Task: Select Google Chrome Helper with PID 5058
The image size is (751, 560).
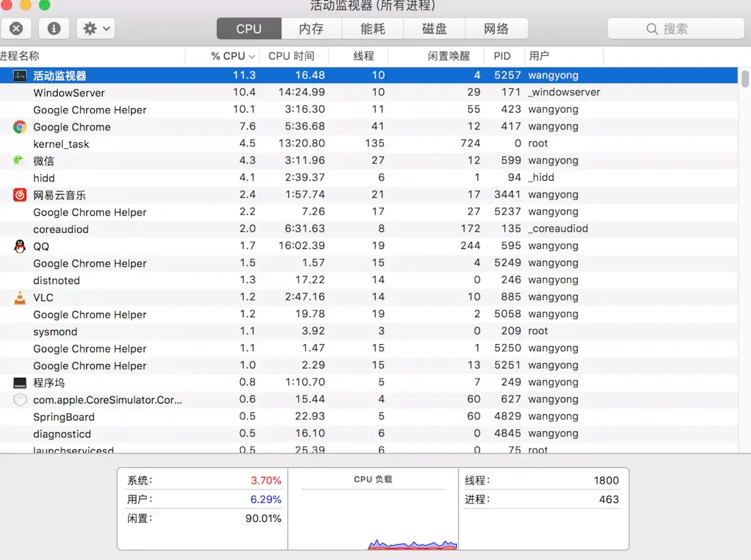Action: click(x=369, y=315)
